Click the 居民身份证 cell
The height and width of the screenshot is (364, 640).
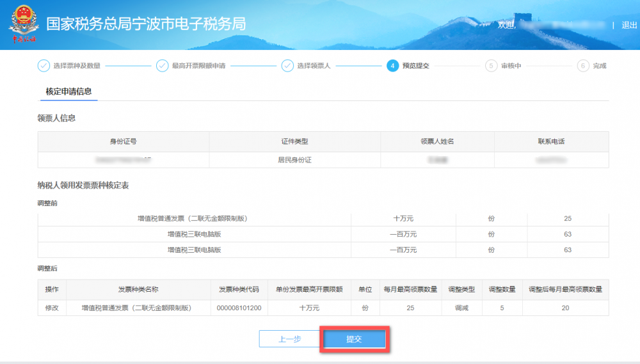tap(295, 160)
